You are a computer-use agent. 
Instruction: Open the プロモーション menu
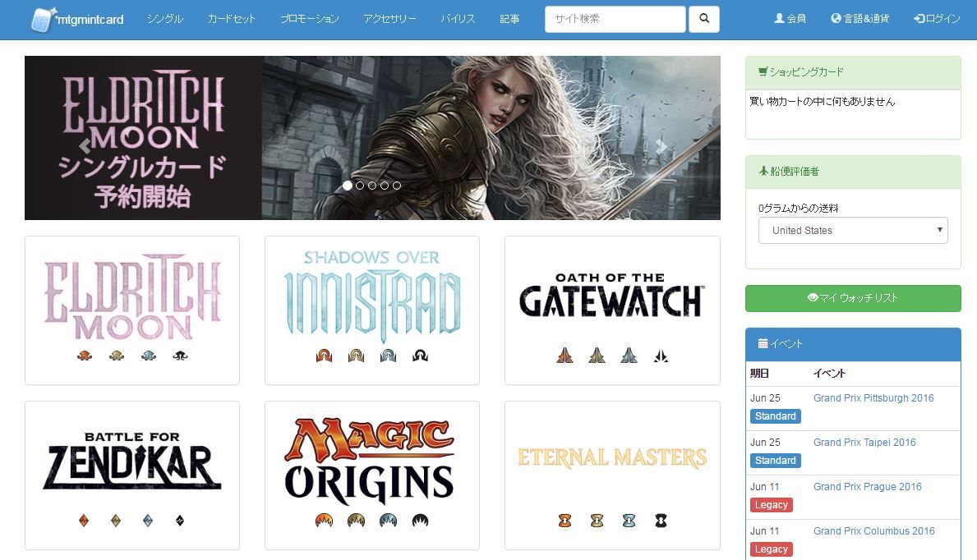pos(310,19)
